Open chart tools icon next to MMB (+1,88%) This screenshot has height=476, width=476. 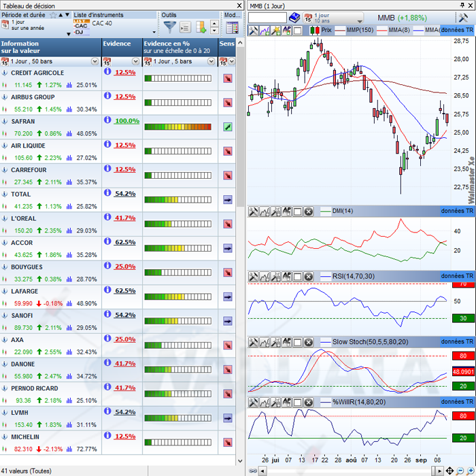462,18
